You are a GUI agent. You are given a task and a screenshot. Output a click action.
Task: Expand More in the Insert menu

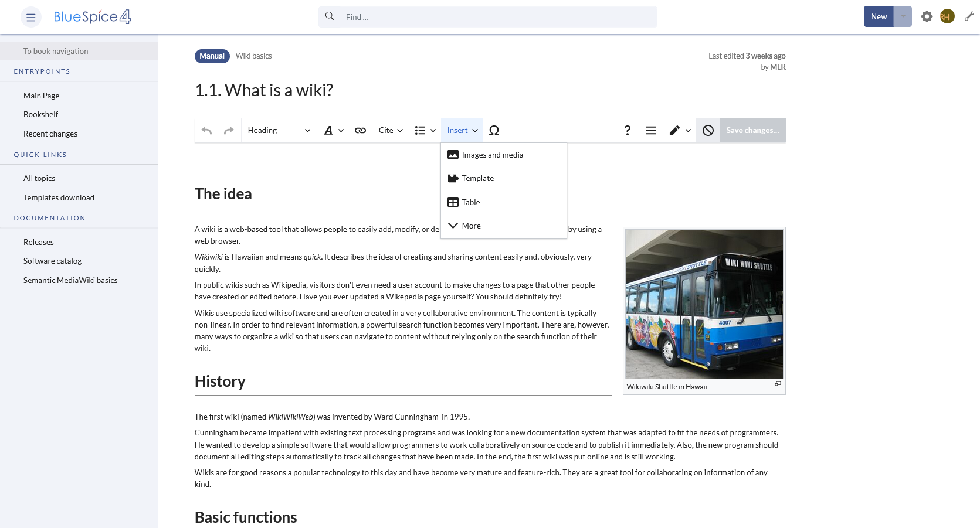click(x=471, y=226)
